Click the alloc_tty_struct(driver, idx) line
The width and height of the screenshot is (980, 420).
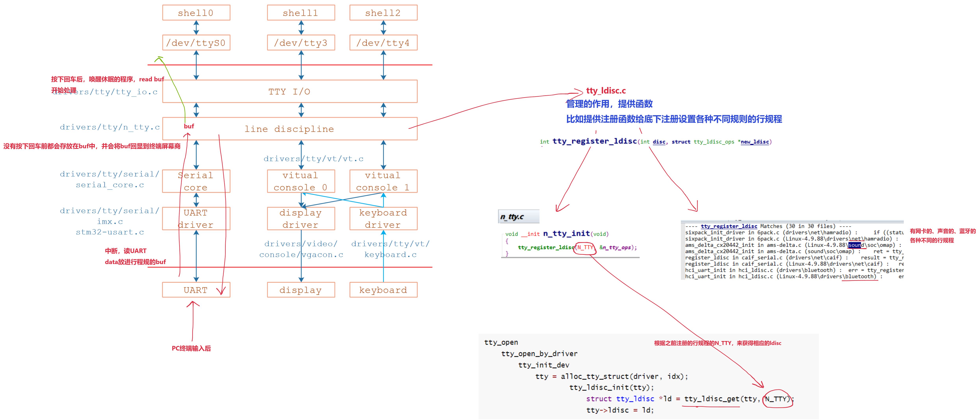point(611,376)
